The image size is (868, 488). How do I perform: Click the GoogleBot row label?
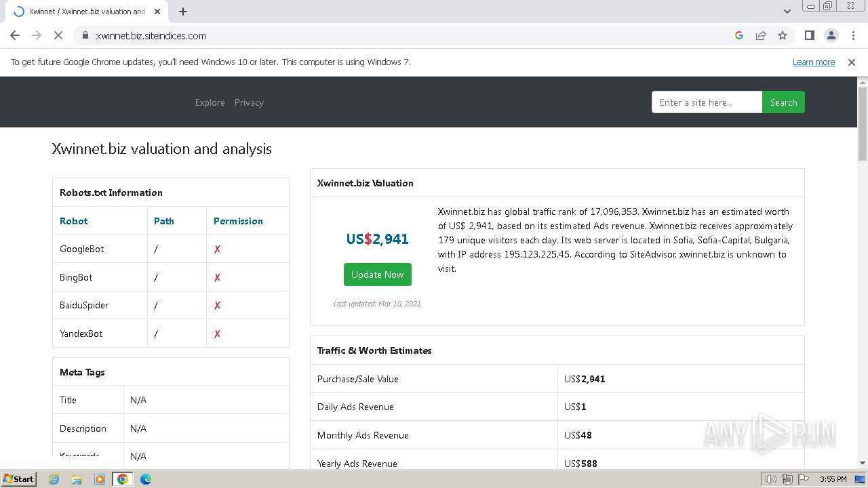82,249
